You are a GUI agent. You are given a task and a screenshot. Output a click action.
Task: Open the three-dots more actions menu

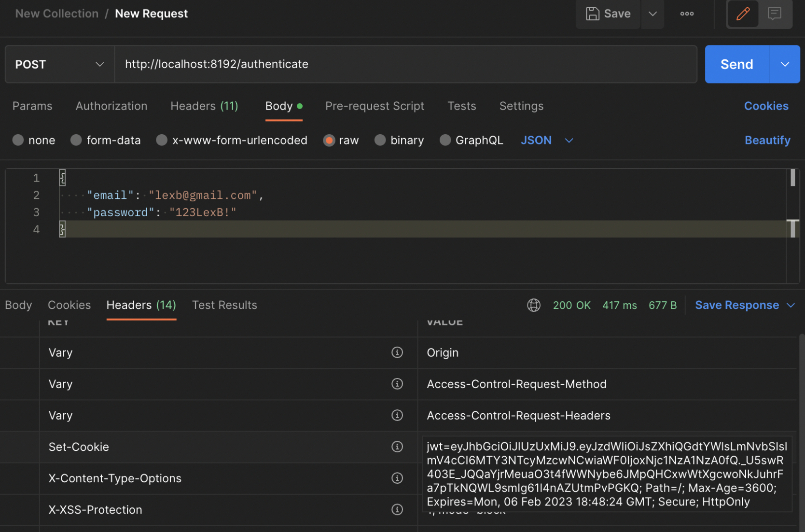[x=687, y=14]
